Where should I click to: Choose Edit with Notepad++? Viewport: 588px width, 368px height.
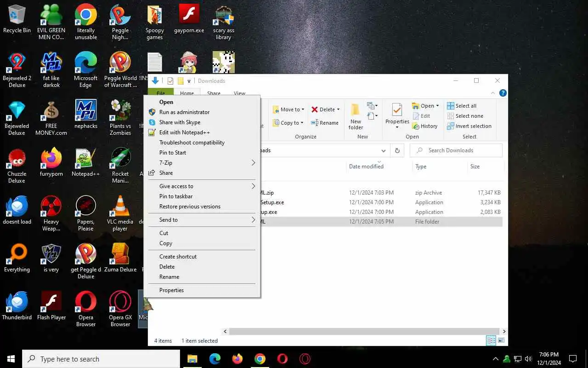coord(202,132)
